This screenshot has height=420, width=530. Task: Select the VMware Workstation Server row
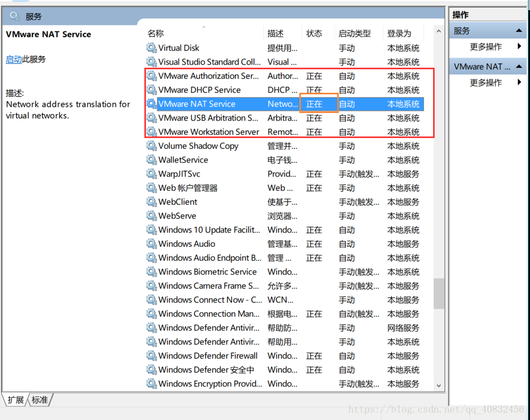[284, 132]
